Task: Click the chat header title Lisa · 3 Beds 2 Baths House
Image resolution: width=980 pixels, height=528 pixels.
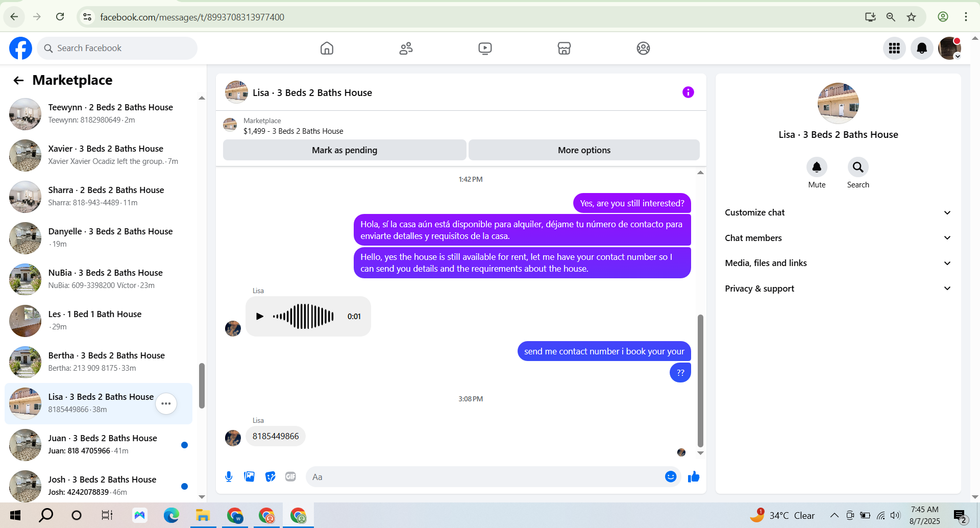Action: [x=312, y=92]
